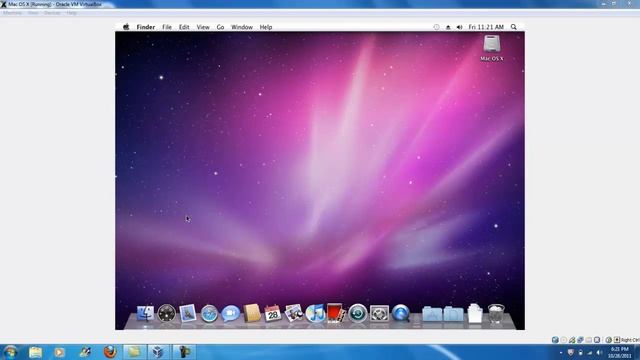Open the Mac File menu
The width and height of the screenshot is (640, 360).
167,27
